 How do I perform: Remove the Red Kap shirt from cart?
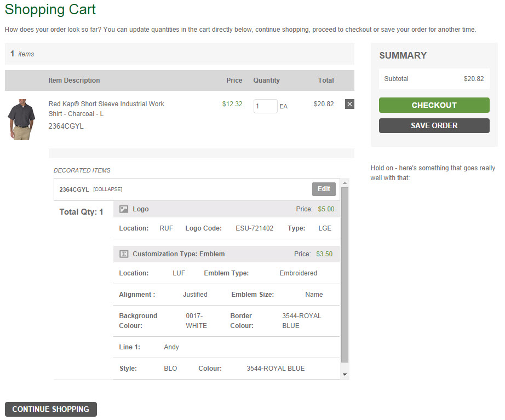349,104
